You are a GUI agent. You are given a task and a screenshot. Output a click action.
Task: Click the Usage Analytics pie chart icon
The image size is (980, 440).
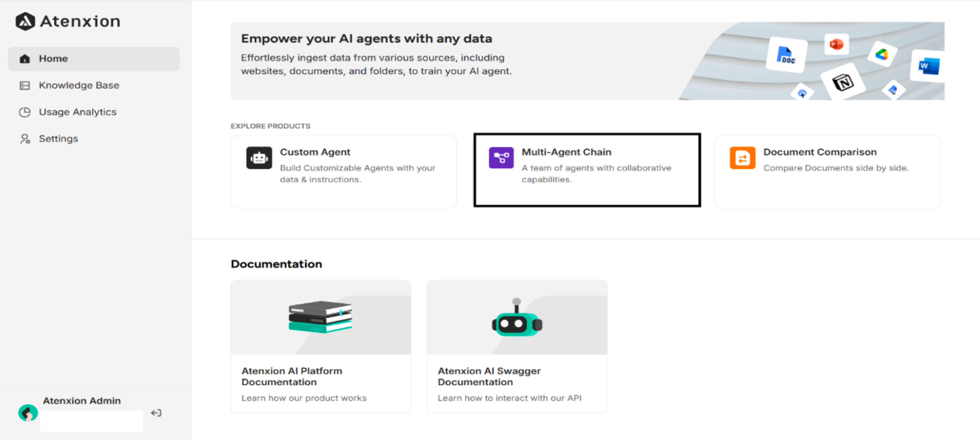24,112
